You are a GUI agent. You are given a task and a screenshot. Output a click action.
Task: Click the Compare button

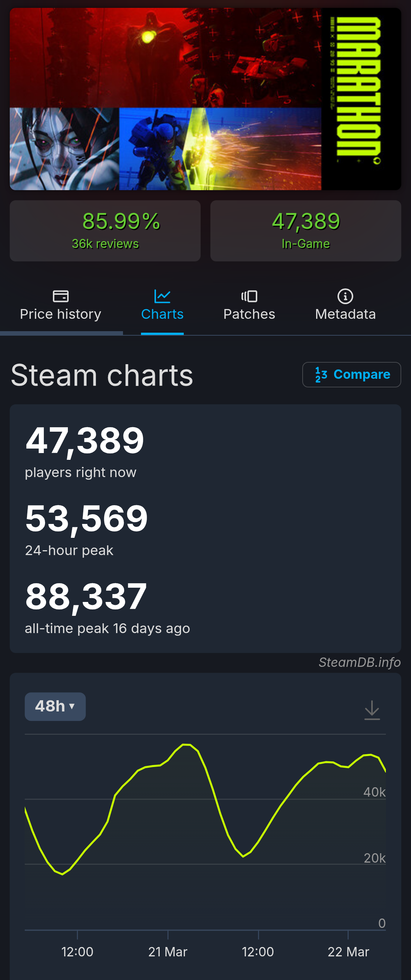pyautogui.click(x=352, y=375)
